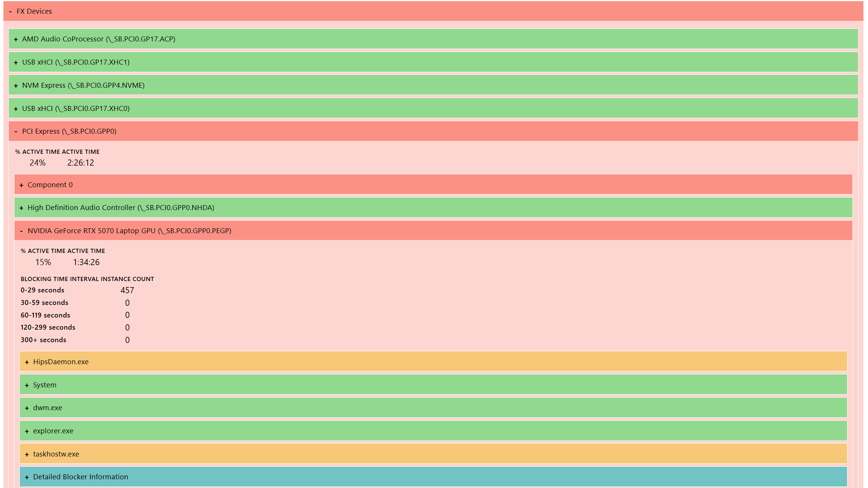This screenshot has width=868, height=488.
Task: Click the 300+ seconds interval label
Action: coord(43,340)
